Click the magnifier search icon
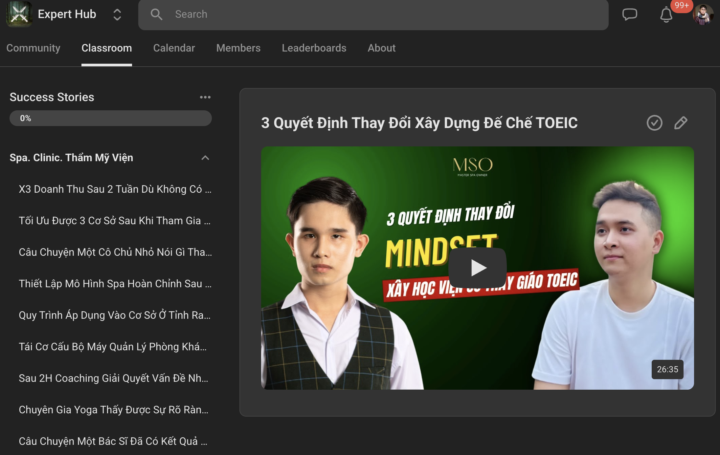 click(156, 15)
